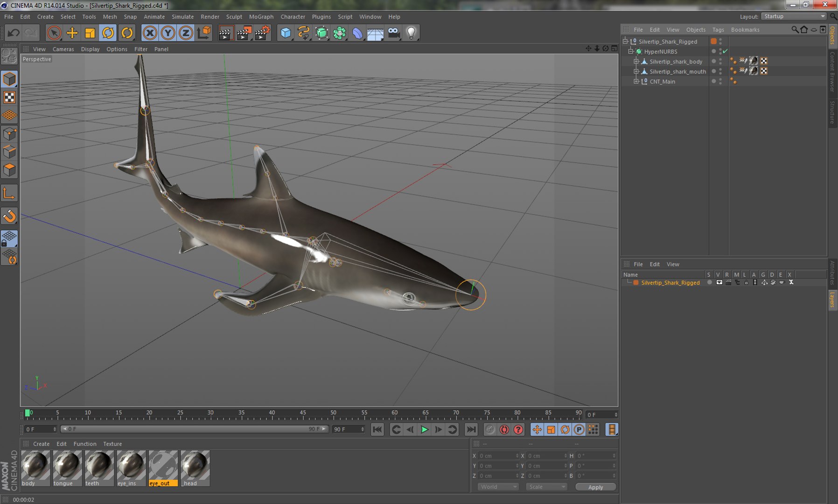Image resolution: width=838 pixels, height=504 pixels.
Task: Open the deformer objects icon
Action: 357,33
